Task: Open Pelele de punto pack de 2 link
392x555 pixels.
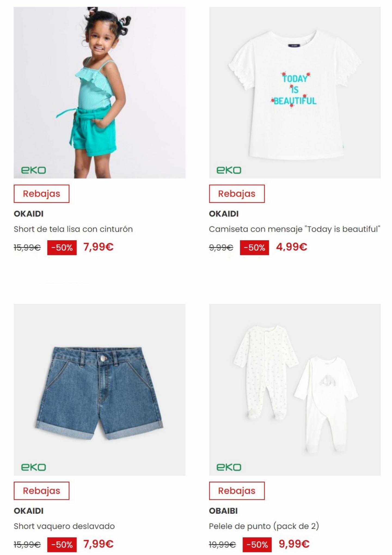Action: (x=264, y=526)
